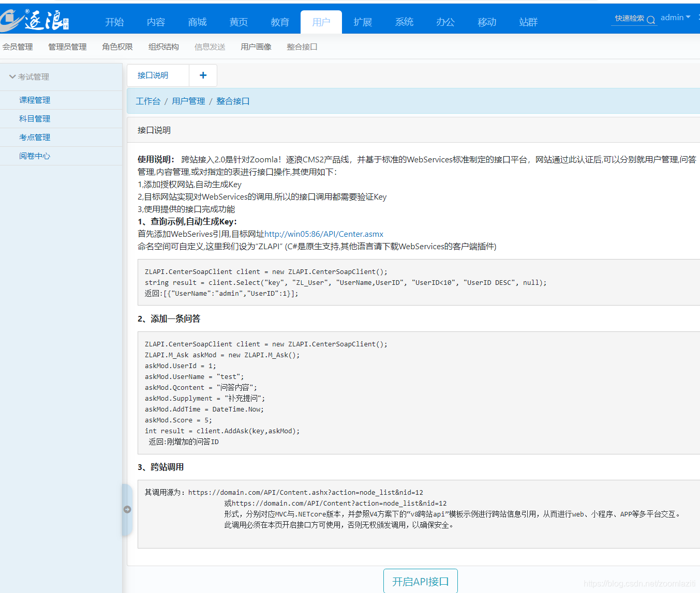Open the 黄页 top menu
Screen dimensions: 700x593
click(239, 22)
